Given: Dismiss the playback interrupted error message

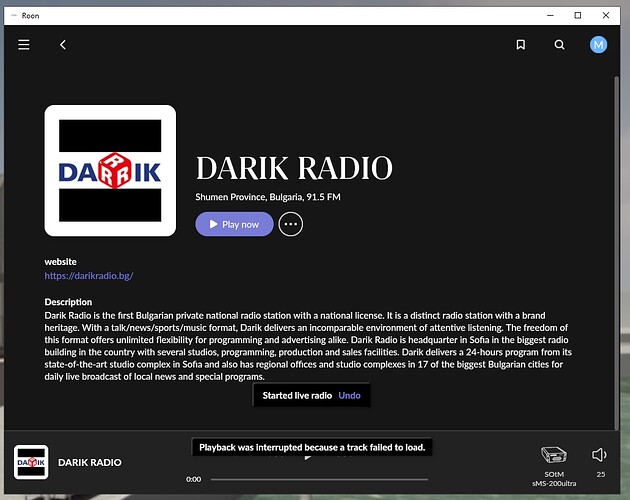Looking at the screenshot, I should coord(312,447).
